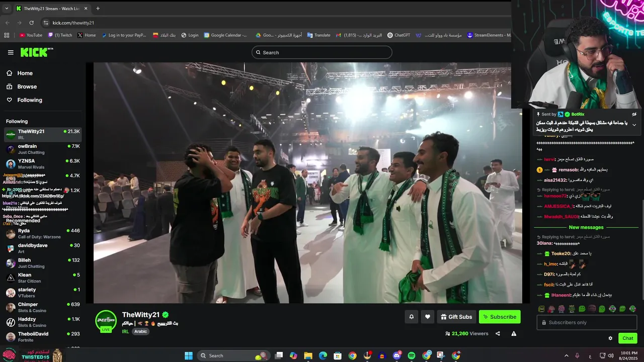This screenshot has width=644, height=362.
Task: Click the h_imo username in chat
Action: click(550, 264)
